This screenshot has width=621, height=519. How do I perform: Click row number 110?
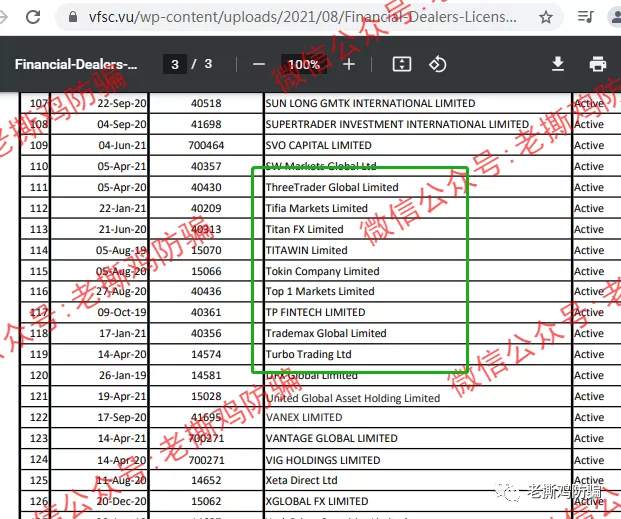[39, 166]
